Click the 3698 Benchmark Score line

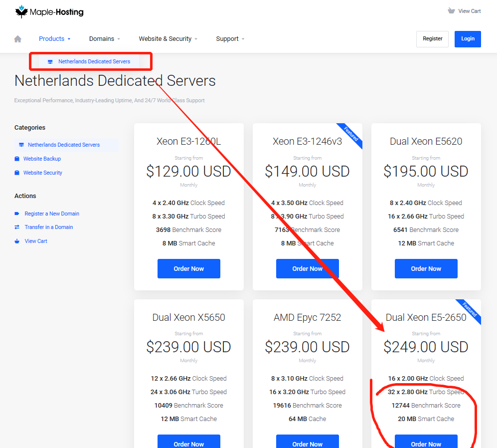[x=188, y=229]
